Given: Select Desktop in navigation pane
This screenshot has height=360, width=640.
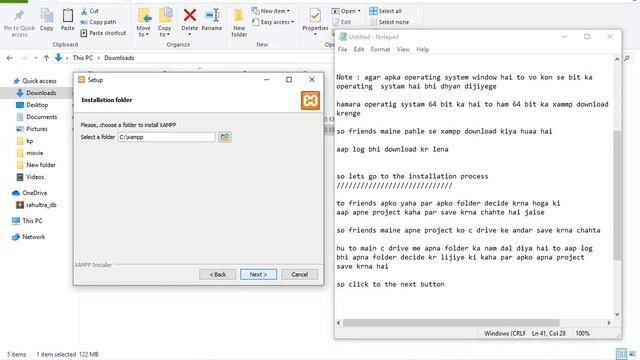Looking at the screenshot, I should pyautogui.click(x=32, y=105).
